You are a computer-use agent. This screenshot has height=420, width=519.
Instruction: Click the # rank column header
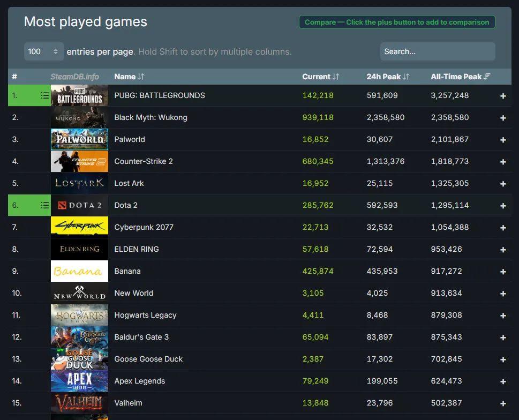coord(15,77)
